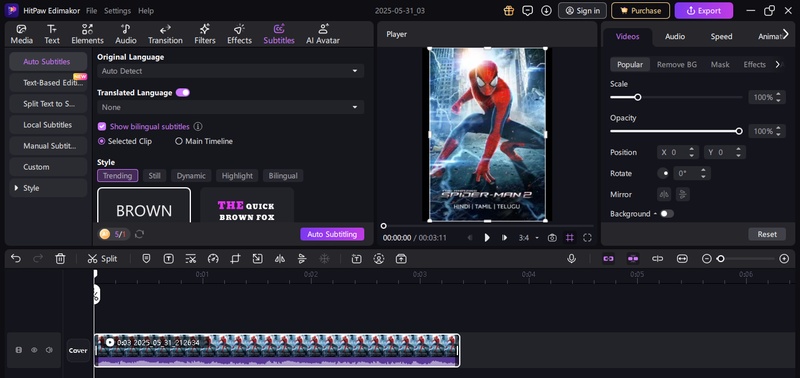Delete the selected clip with trash icon
The image size is (800, 378).
60,259
